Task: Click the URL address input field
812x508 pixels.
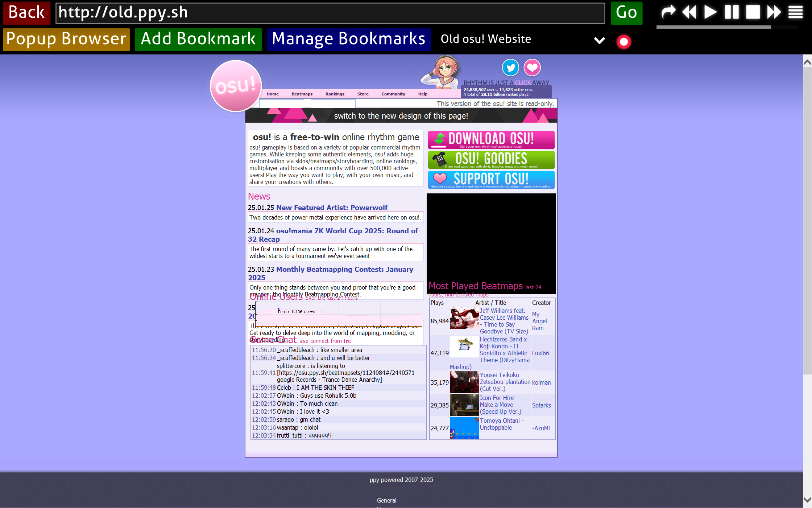Action: [330, 13]
